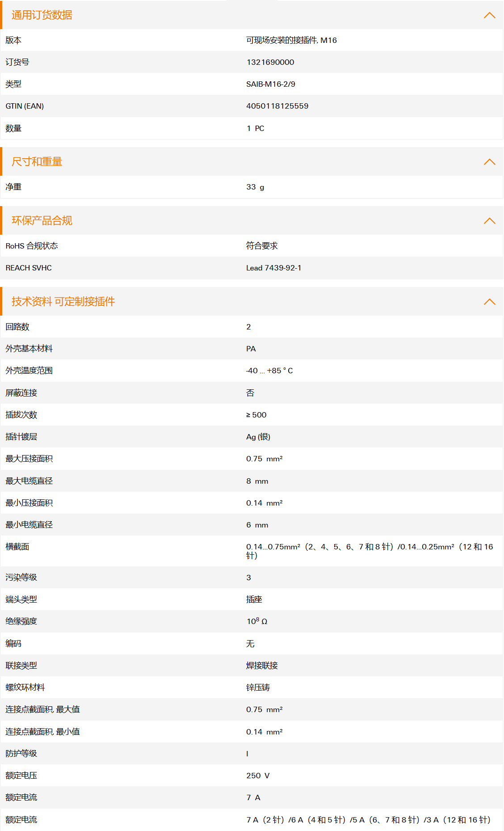Select the GTIN value 4050118125559
This screenshot has width=504, height=831.
click(277, 106)
